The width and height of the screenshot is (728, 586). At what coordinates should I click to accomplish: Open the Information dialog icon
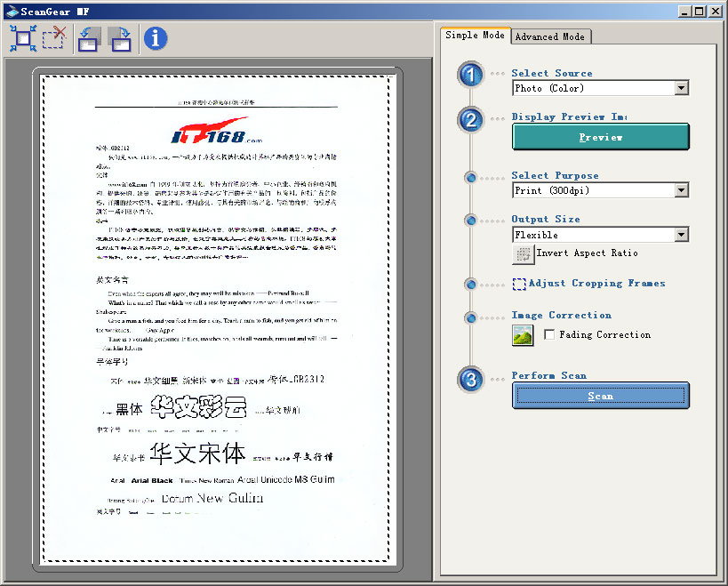point(156,37)
